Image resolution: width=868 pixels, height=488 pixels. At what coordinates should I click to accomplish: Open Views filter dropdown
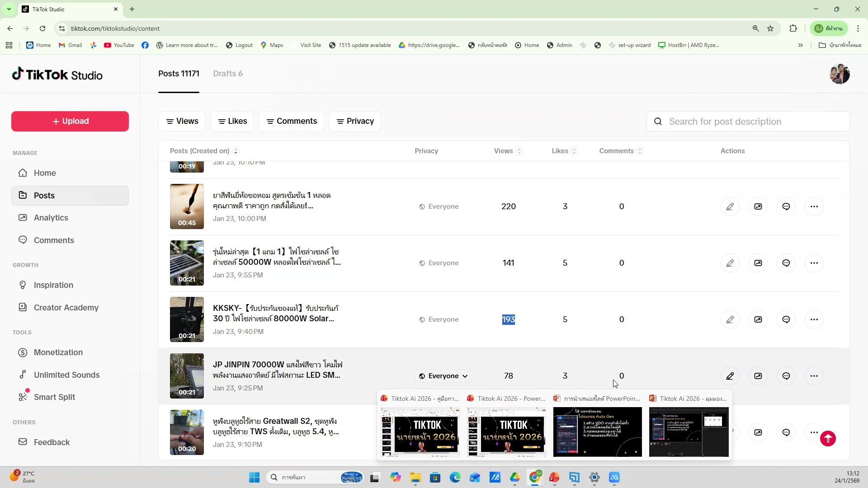click(182, 121)
